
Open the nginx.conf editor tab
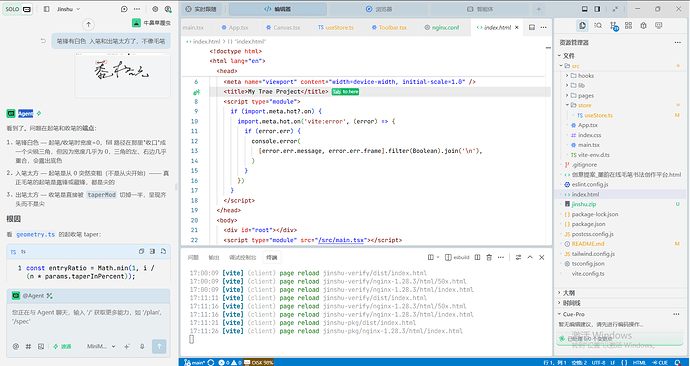pyautogui.click(x=441, y=27)
